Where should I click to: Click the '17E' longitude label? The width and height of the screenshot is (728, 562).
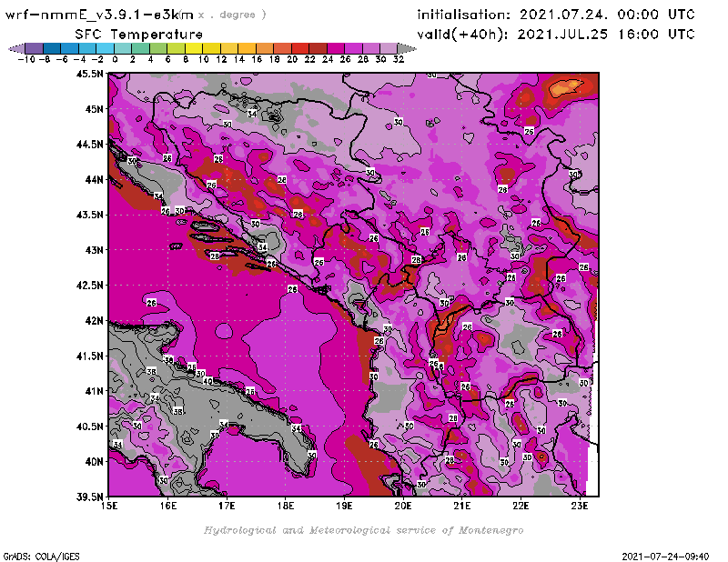[x=227, y=506]
